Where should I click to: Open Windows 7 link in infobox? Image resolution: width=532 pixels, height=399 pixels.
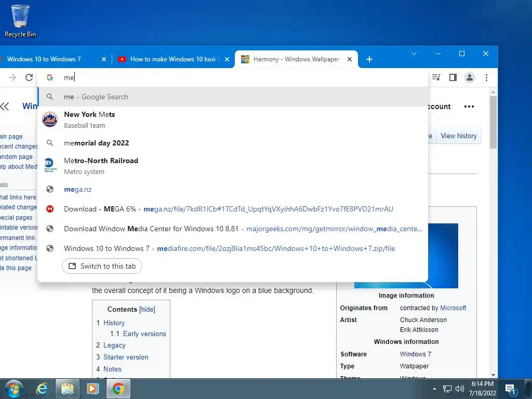[415, 354]
